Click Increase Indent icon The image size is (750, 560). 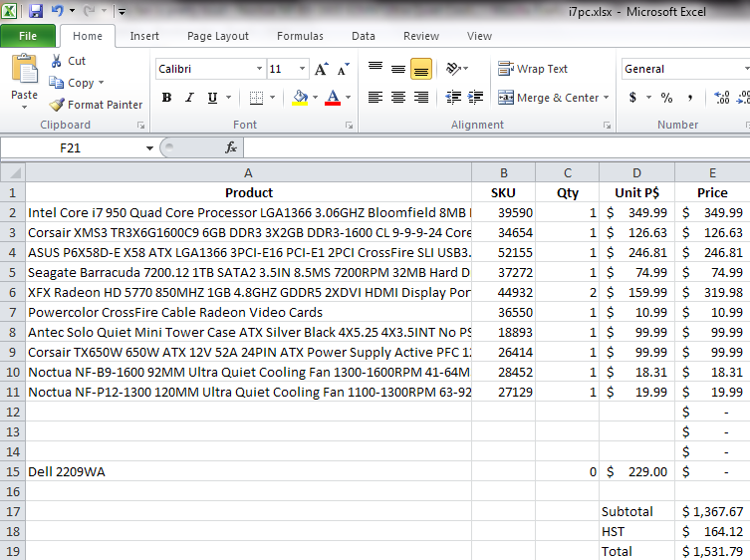pos(475,98)
